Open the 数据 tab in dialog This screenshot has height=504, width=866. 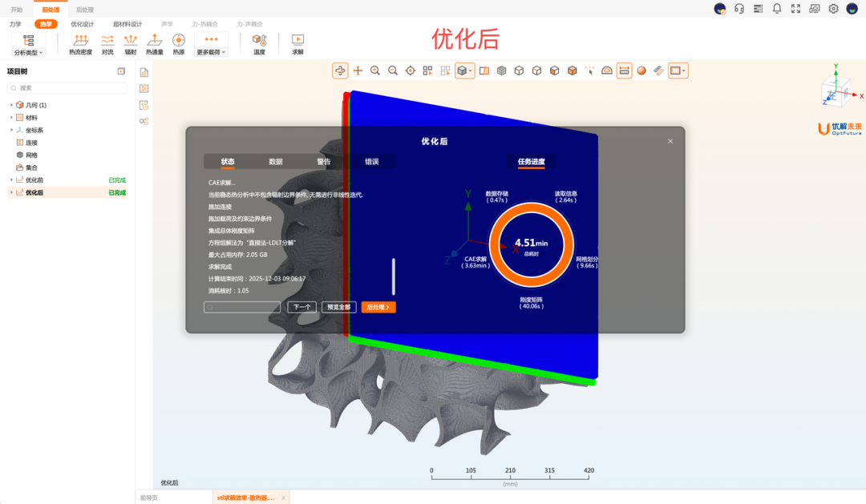pyautogui.click(x=276, y=162)
